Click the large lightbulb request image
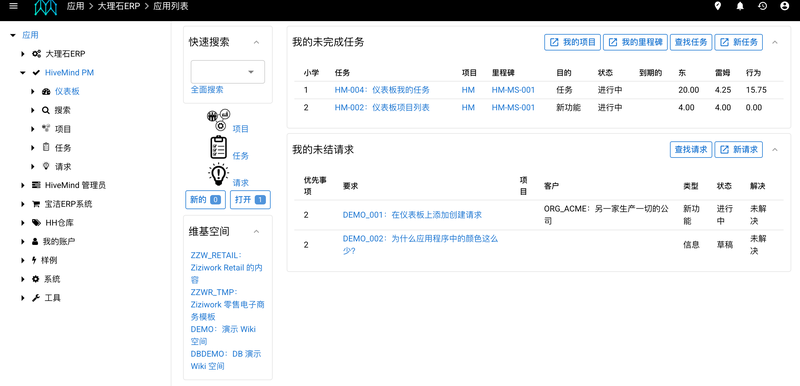The width and height of the screenshot is (800, 386). [x=218, y=174]
